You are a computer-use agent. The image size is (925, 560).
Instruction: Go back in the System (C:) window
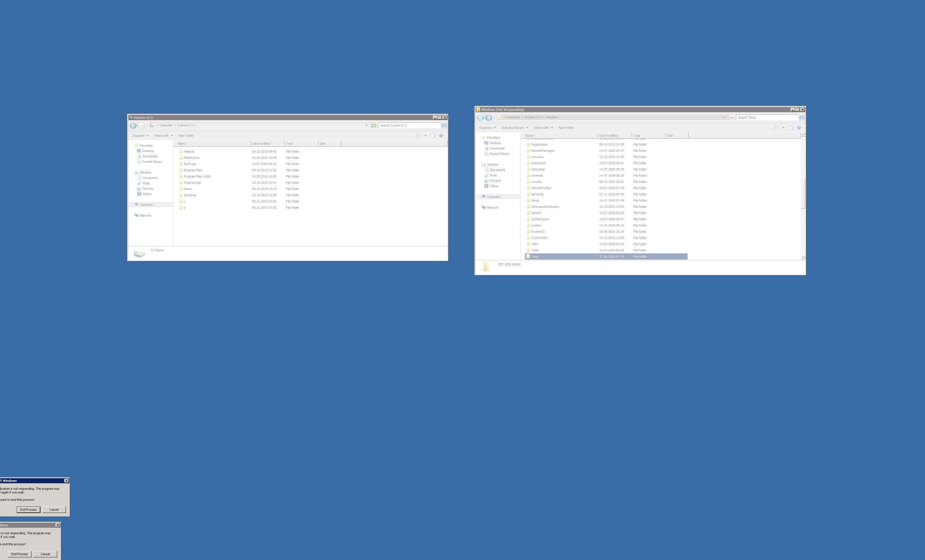[x=133, y=126]
